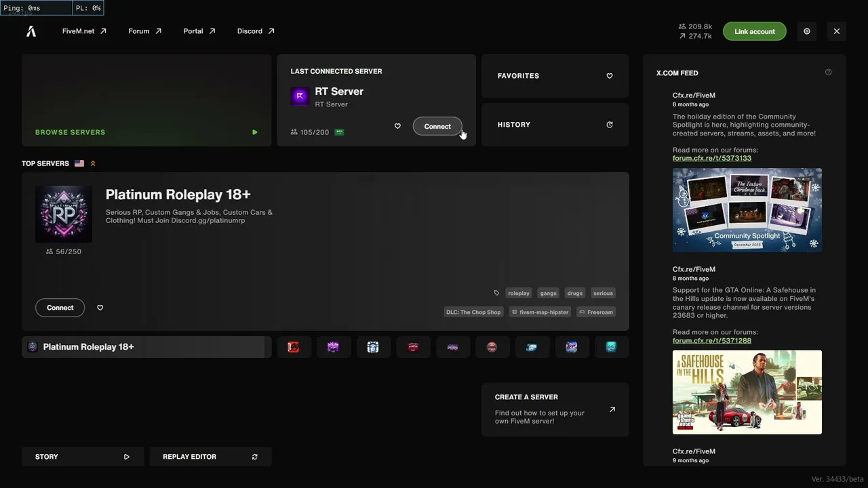Click the Platinum RP server logo thumbnail
Image resolution: width=868 pixels, height=488 pixels.
(64, 214)
